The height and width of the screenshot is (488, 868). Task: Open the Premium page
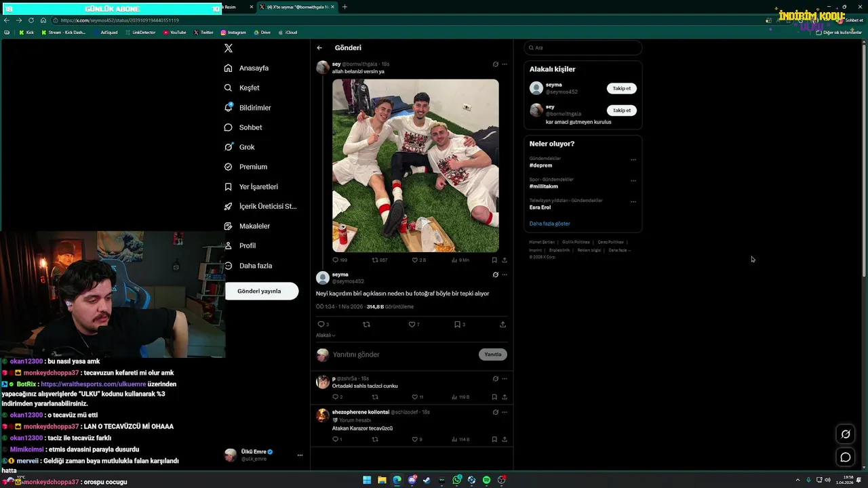click(x=245, y=167)
